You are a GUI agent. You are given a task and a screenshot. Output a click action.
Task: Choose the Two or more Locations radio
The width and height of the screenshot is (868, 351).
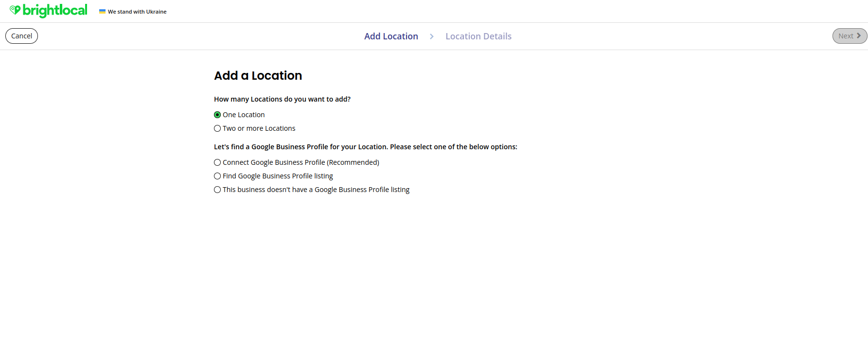tap(217, 128)
